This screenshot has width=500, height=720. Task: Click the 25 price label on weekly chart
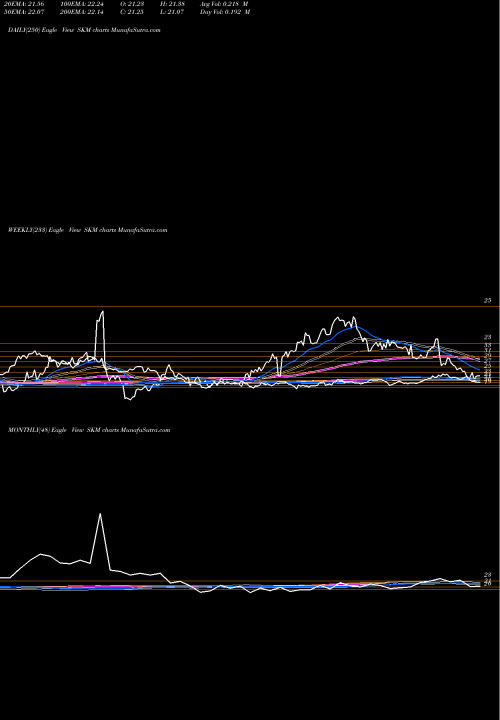[x=487, y=300]
